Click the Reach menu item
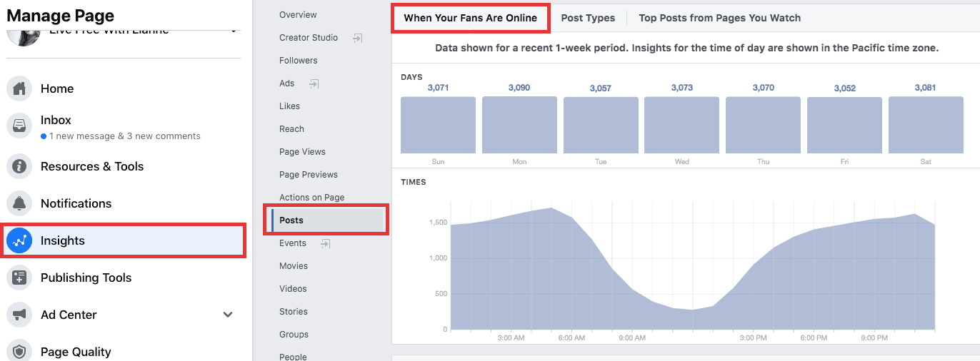 (291, 129)
